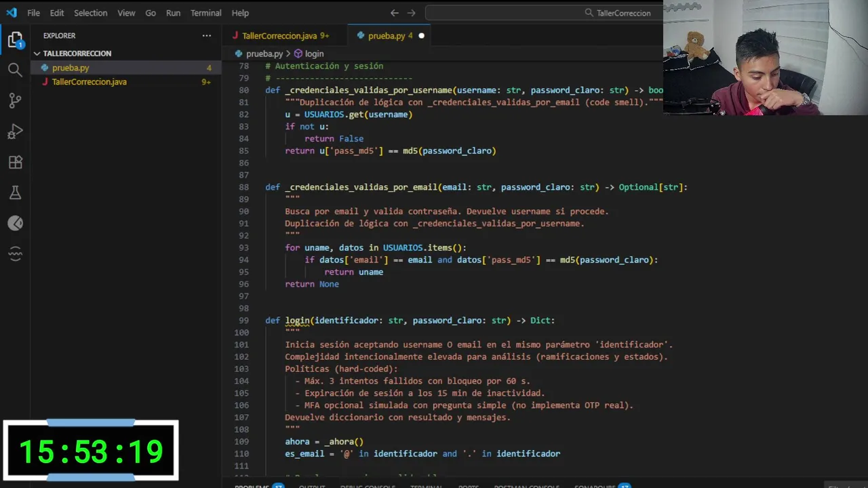The height and width of the screenshot is (488, 868).
Task: Click the EXPLORER panel title
Action: coord(59,35)
